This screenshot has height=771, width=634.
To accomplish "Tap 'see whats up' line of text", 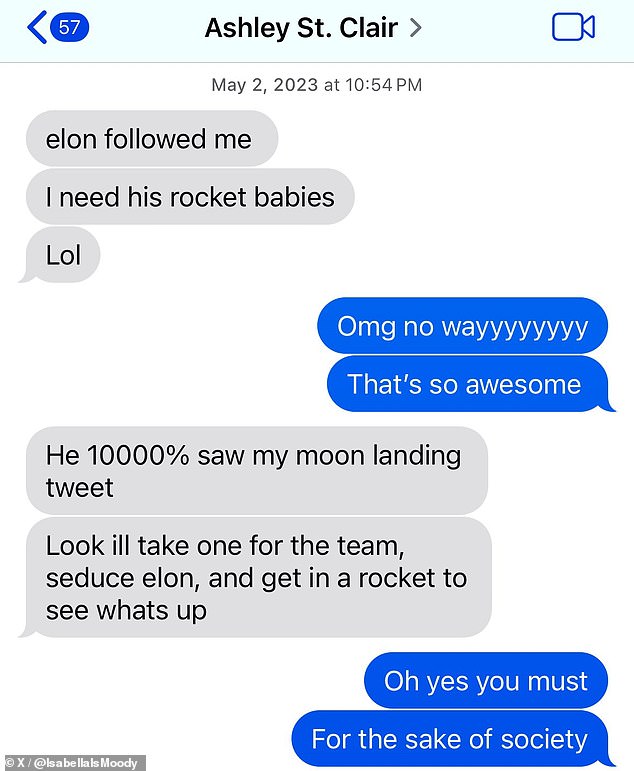I will pyautogui.click(x=126, y=611).
